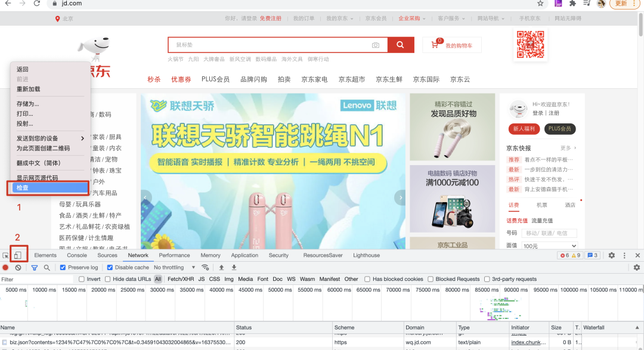Expand 企业采购 dropdown

point(412,18)
